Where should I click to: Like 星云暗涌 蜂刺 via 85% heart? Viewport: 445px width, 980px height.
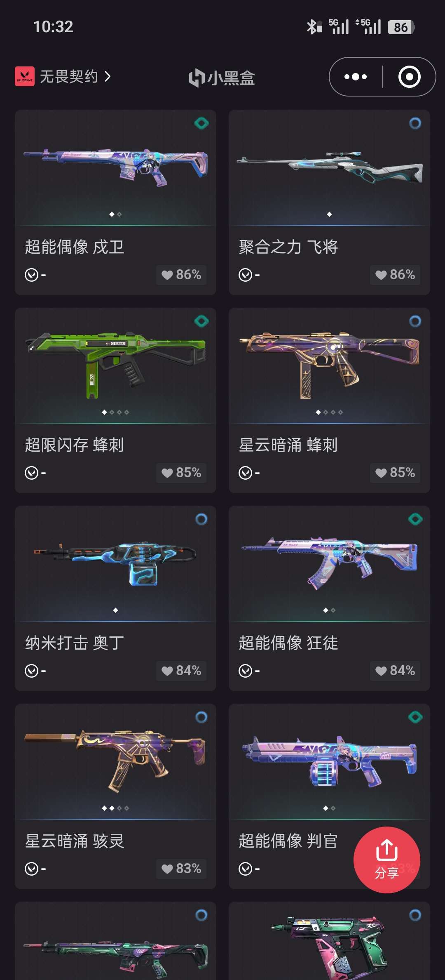(395, 473)
